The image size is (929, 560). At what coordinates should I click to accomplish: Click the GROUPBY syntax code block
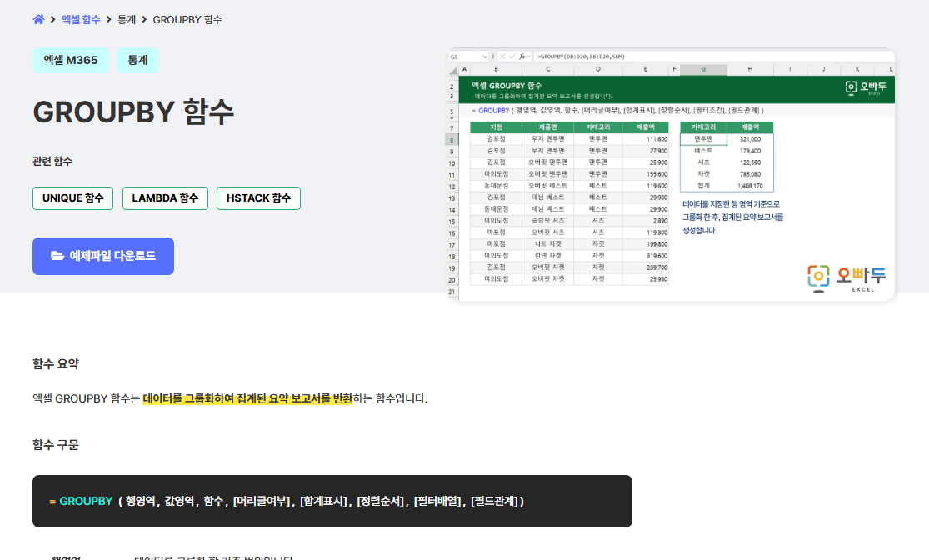click(332, 502)
